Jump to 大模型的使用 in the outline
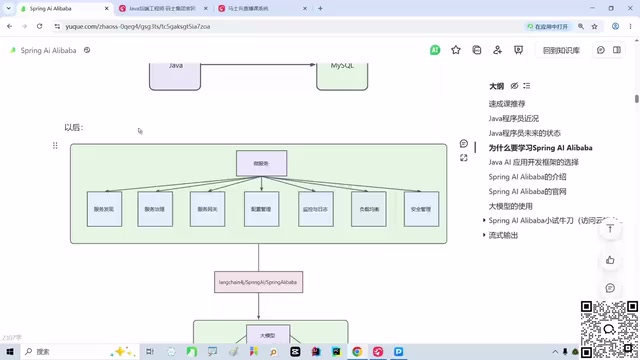The height and width of the screenshot is (360, 640). [511, 206]
